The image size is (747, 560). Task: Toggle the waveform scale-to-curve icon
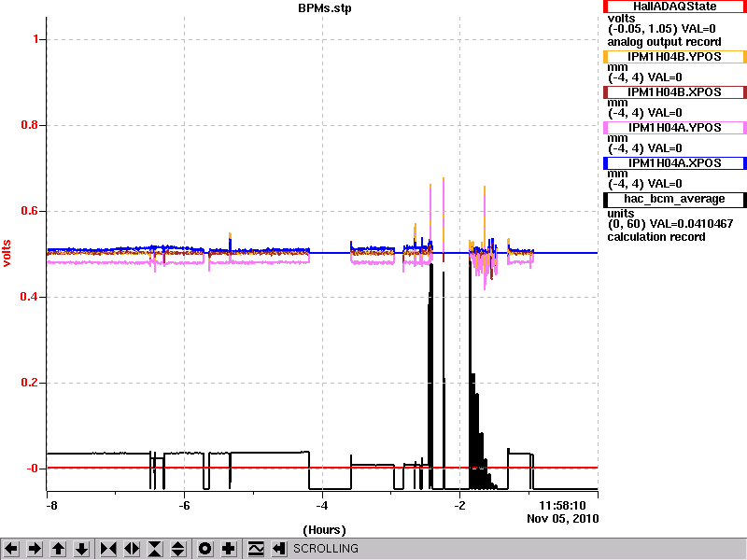pyautogui.click(x=256, y=549)
